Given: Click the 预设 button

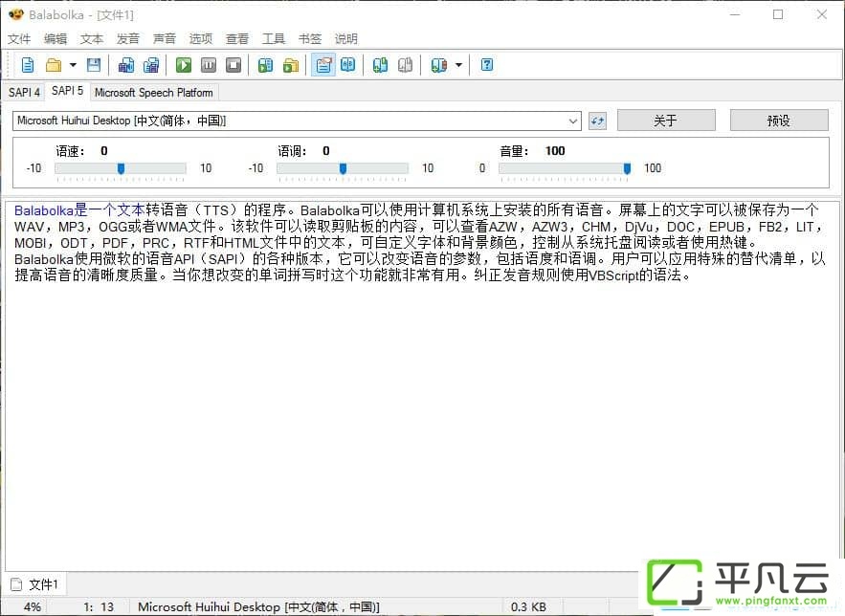Looking at the screenshot, I should tap(779, 121).
